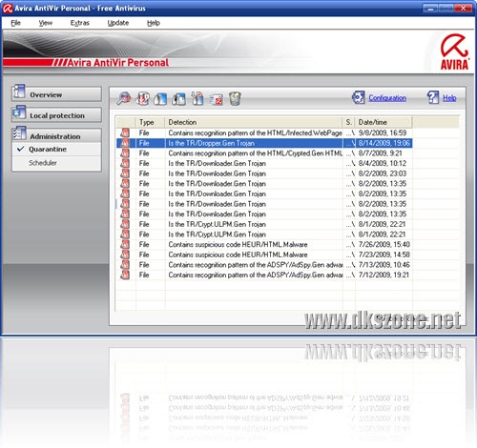Click the file icon of the 9/8/2009 entry

coord(125,132)
